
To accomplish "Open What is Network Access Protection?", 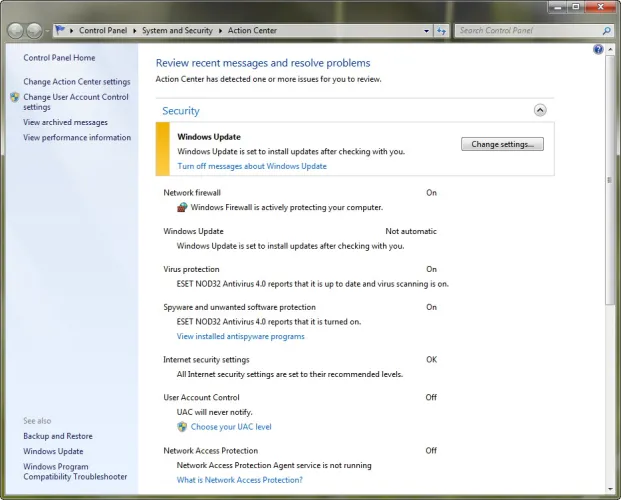I will (240, 480).
